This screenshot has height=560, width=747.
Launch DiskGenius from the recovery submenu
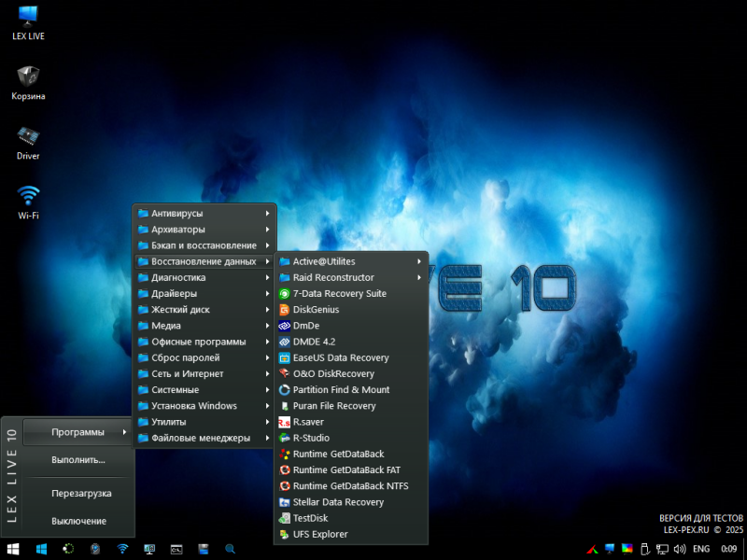[x=316, y=310]
